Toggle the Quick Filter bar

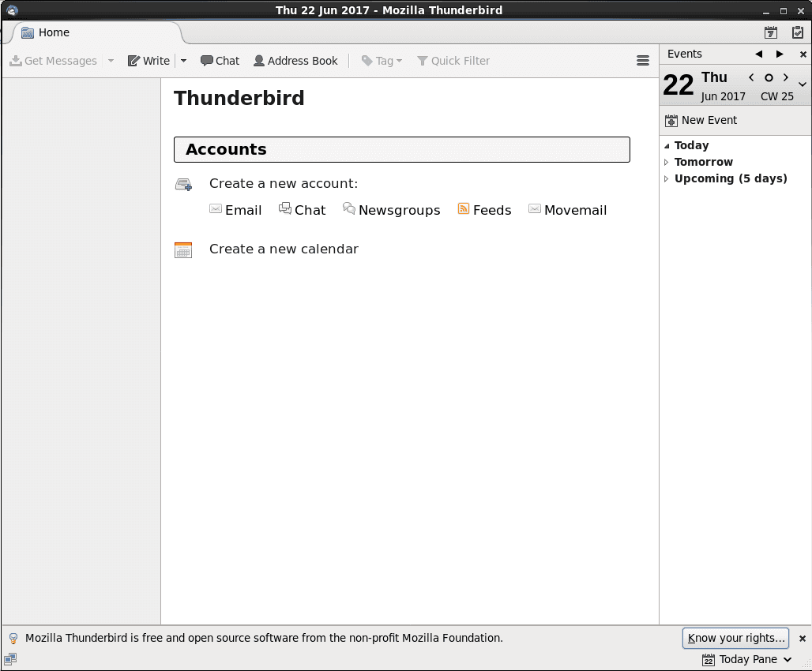coord(453,61)
